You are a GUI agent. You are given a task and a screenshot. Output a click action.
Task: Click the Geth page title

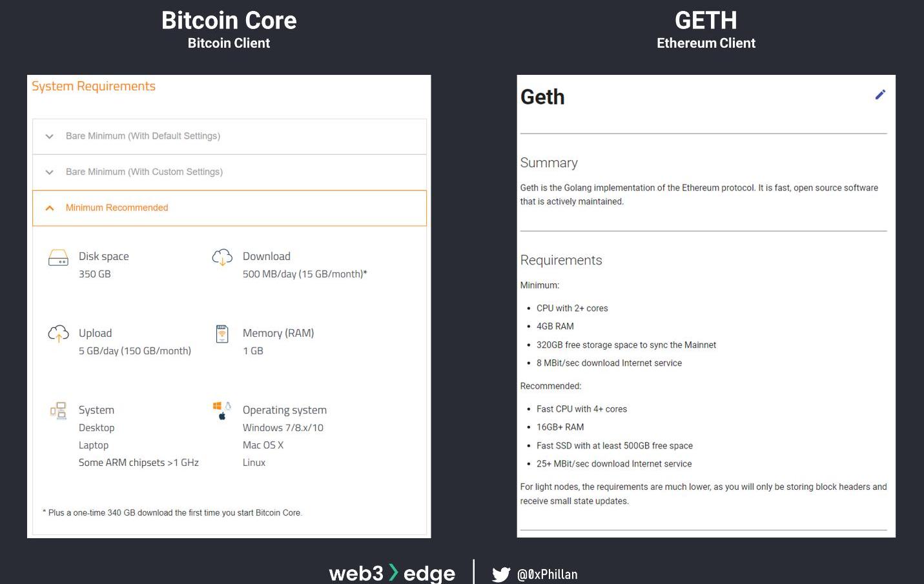point(542,97)
